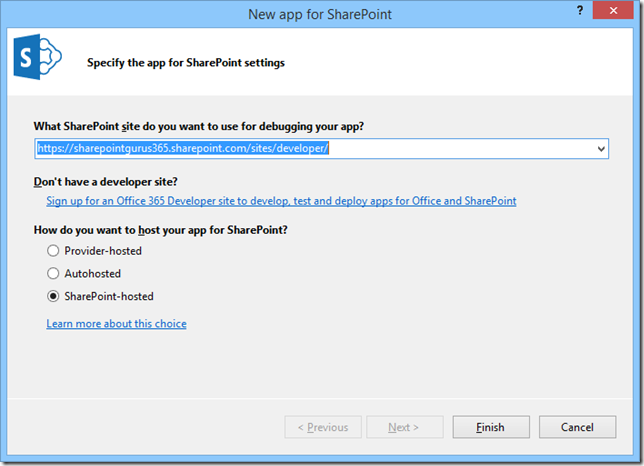Click the Next button
The image size is (644, 466).
pyautogui.click(x=403, y=427)
